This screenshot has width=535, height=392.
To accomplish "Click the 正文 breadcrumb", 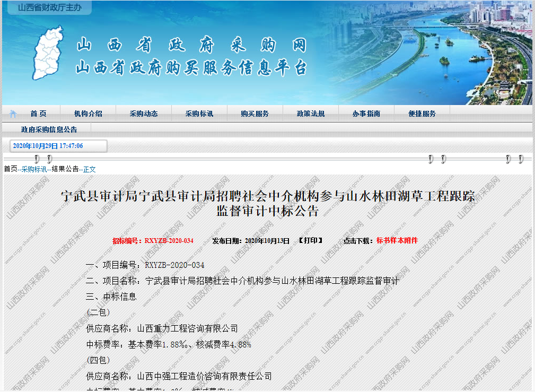I will pyautogui.click(x=90, y=169).
